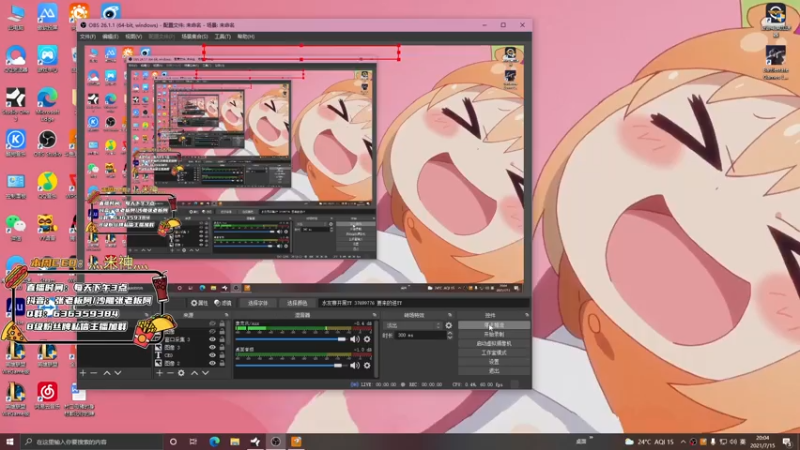Lock the CEO text source
The width and height of the screenshot is (800, 450).
tap(222, 355)
